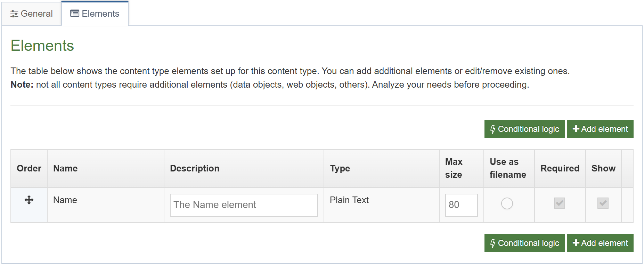Select the Name text in the Name column

(65, 200)
